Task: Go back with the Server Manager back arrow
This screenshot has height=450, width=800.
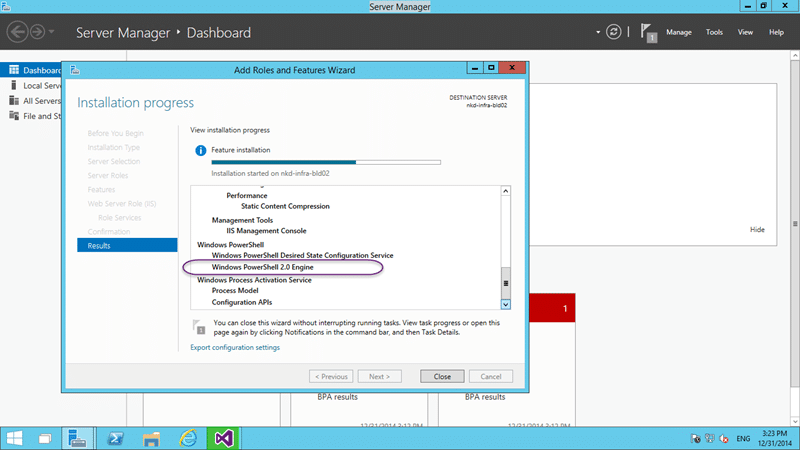Action: (x=17, y=32)
